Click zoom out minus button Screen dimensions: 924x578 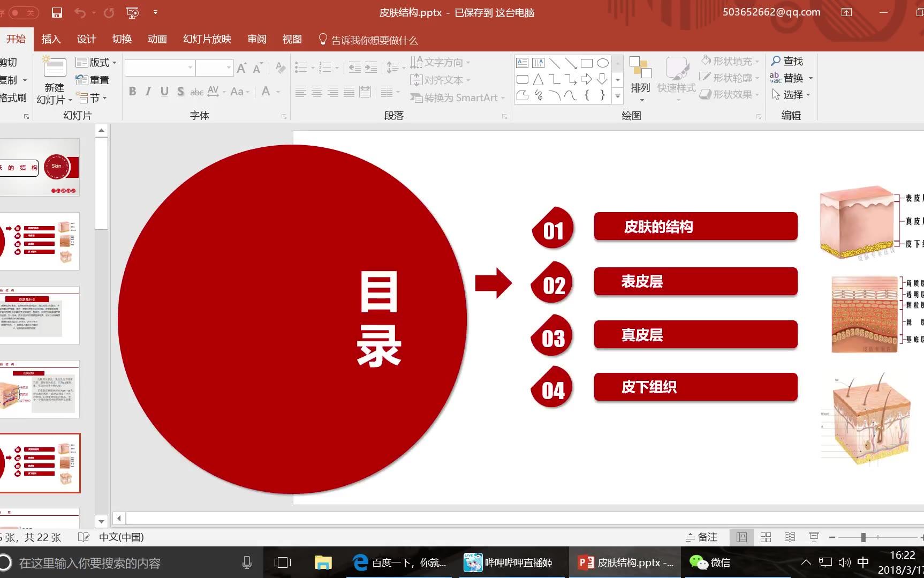coord(832,537)
